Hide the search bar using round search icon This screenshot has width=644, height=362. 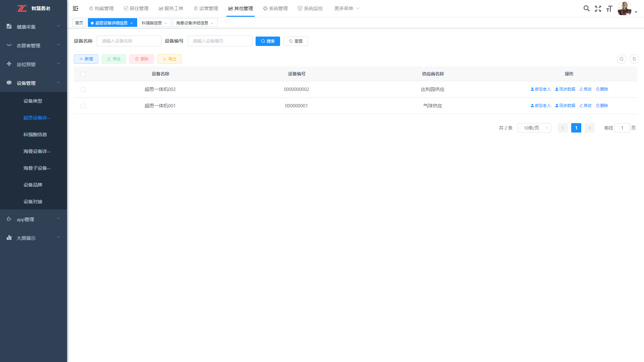[621, 59]
